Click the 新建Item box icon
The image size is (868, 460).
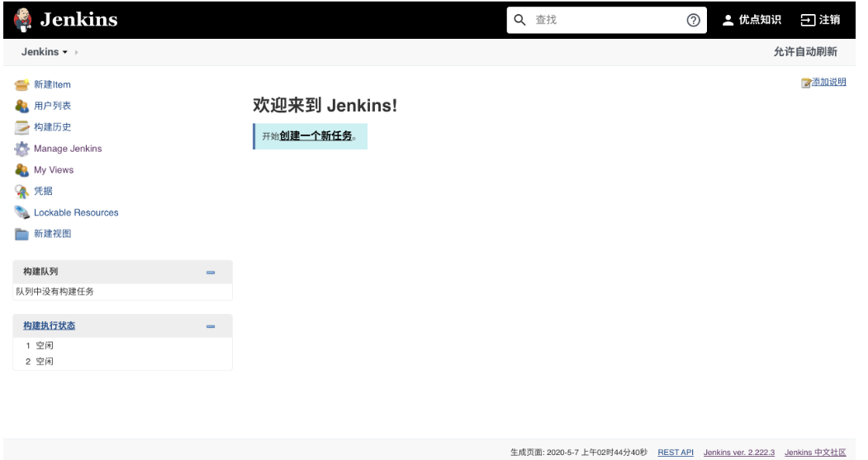click(21, 85)
